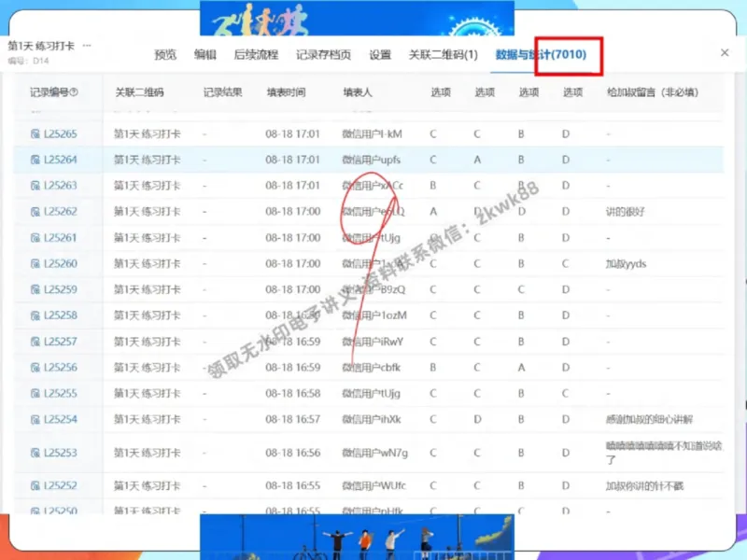This screenshot has width=747, height=560.
Task: Open record icon for L25258
Action: (35, 315)
